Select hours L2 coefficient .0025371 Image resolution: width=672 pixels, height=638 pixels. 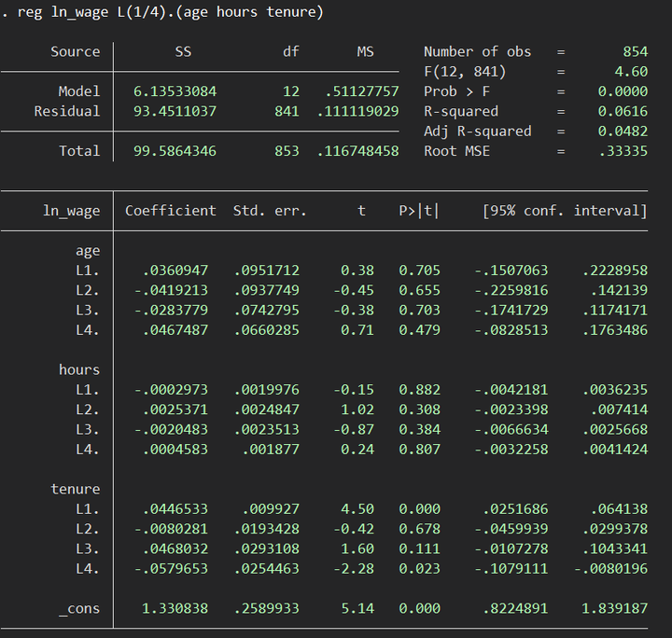tap(175, 409)
